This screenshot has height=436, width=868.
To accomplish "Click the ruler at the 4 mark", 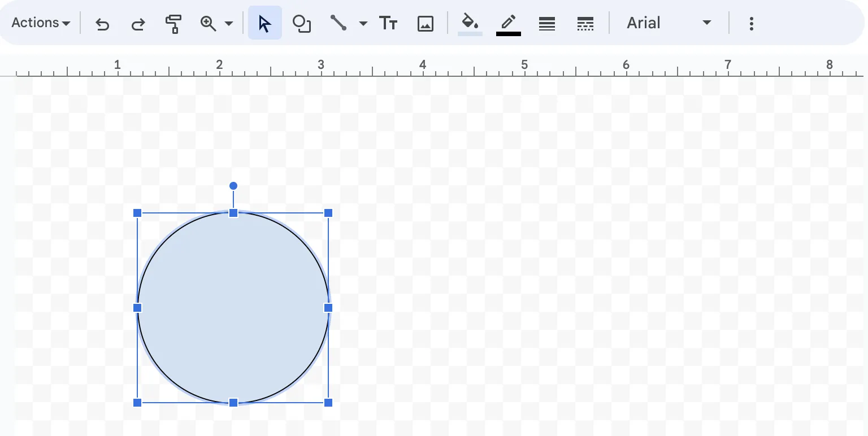I will (x=423, y=65).
